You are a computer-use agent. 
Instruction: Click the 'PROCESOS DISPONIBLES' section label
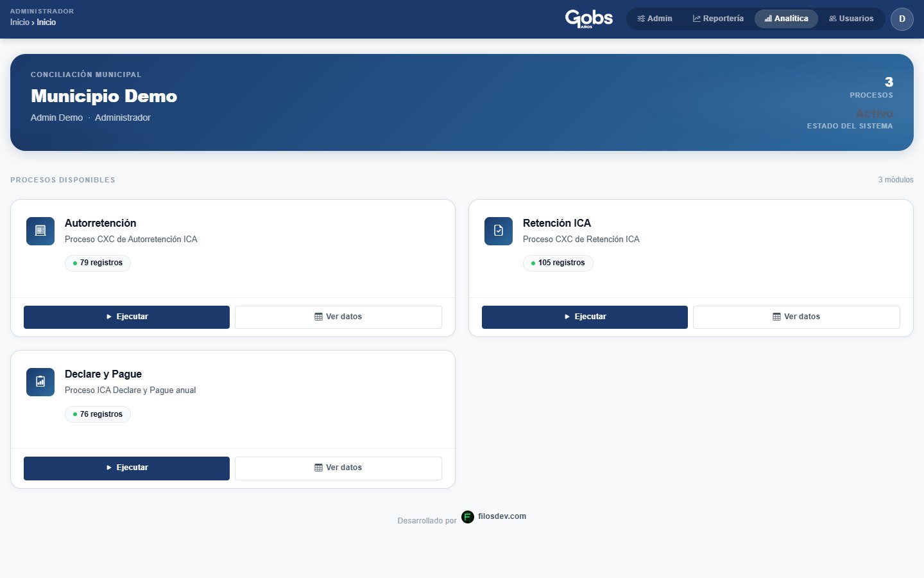(63, 180)
